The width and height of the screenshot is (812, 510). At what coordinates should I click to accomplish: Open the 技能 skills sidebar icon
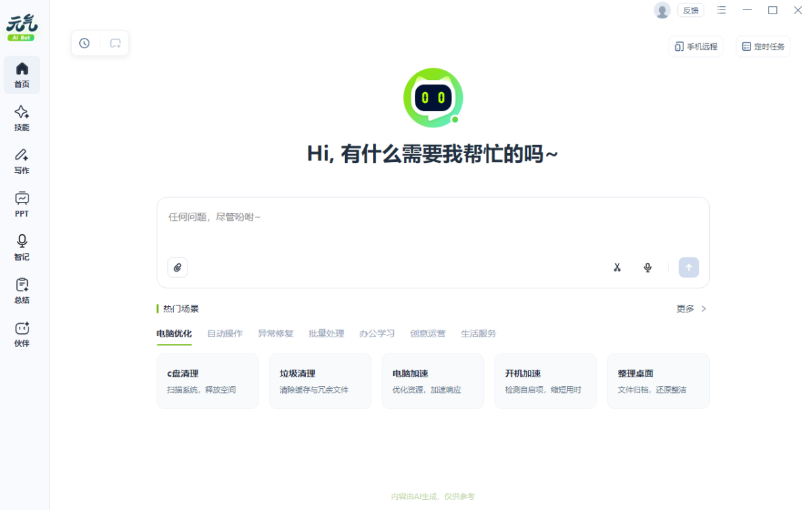[22, 118]
